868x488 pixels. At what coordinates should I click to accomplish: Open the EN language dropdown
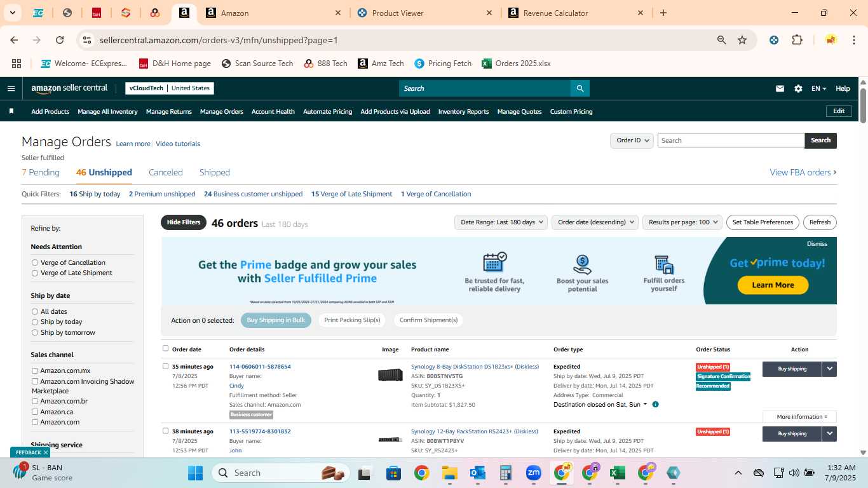coord(818,89)
